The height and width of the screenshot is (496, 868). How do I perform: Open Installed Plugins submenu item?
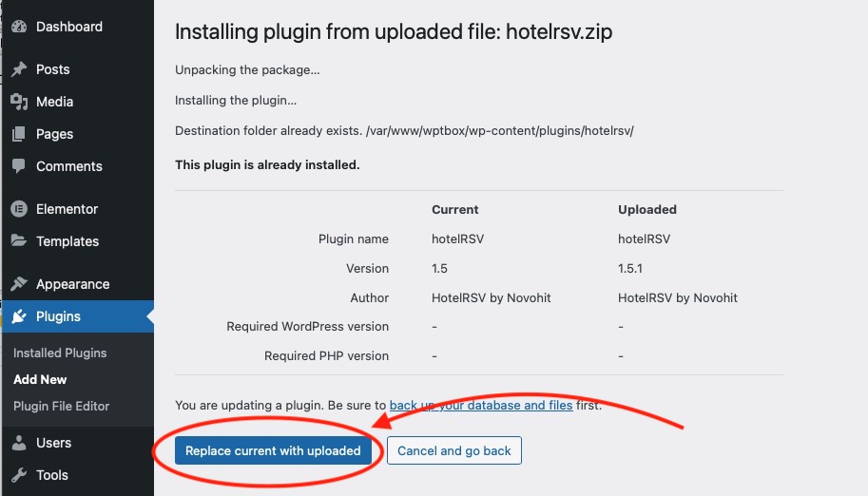pos(60,353)
